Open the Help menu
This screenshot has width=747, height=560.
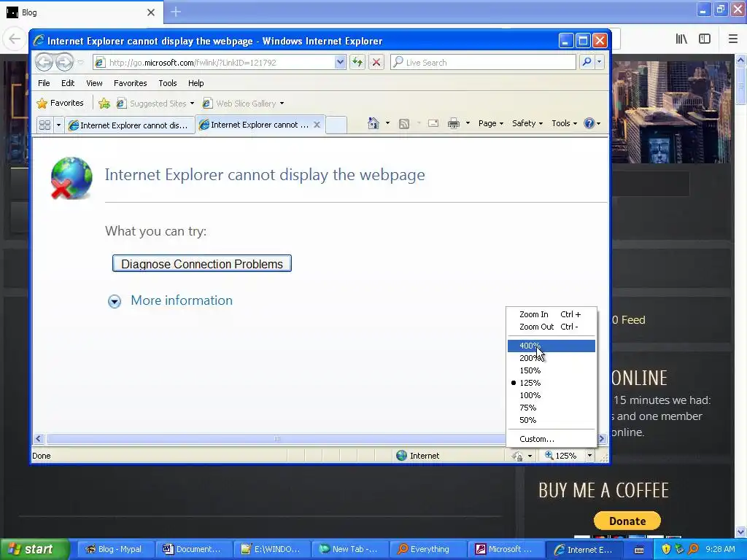196,83
